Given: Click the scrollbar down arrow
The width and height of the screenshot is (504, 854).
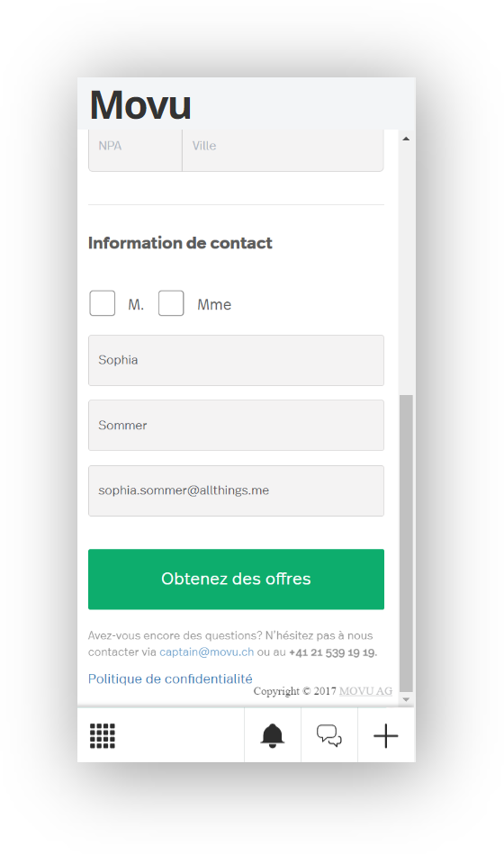Looking at the screenshot, I should click(x=406, y=699).
